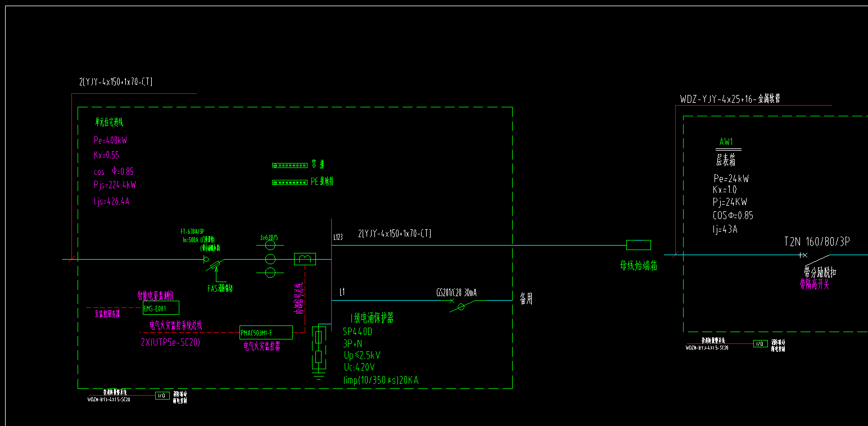Select the 母线始端箱 label
Viewport: 868px width, 426px height.
638,265
